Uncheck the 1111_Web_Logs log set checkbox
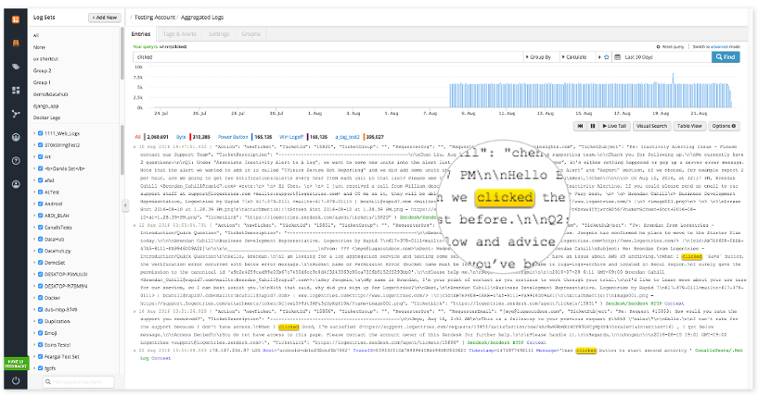Screen dimensions: 758x396 tap(41, 133)
